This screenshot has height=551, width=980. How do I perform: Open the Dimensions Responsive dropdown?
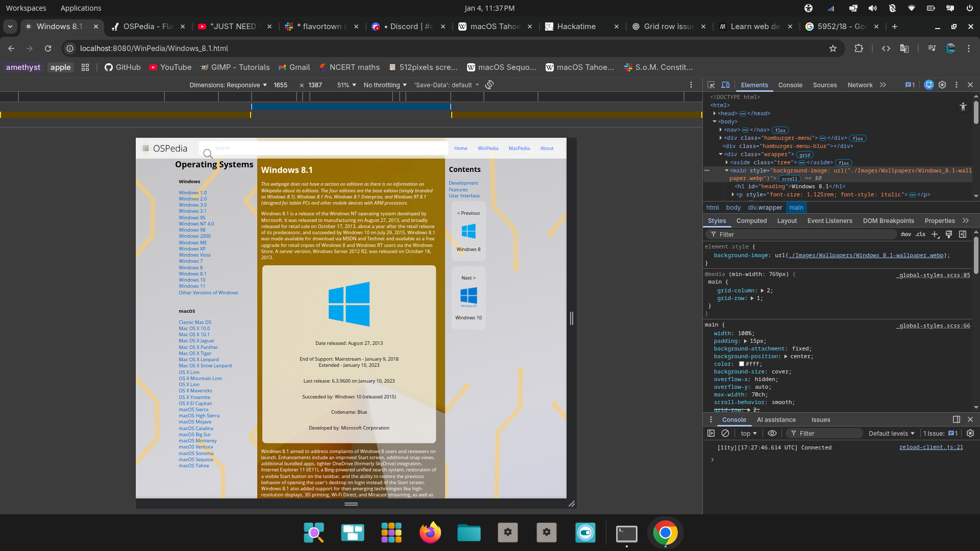(228, 85)
